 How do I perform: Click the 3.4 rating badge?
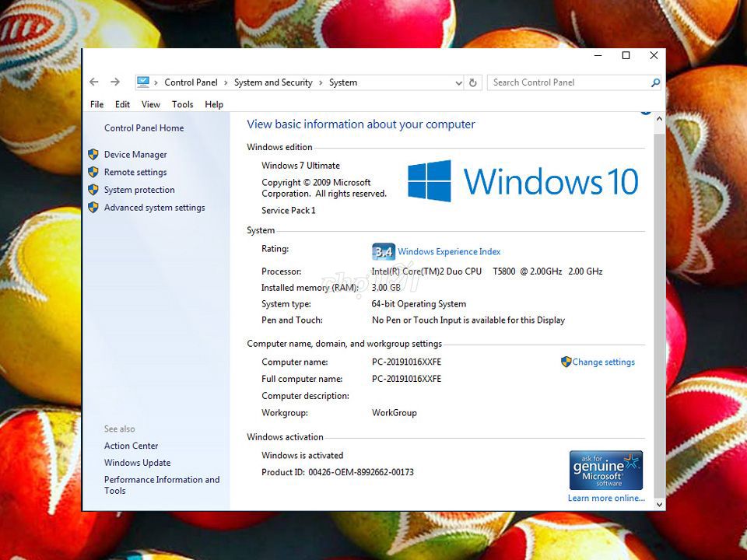(x=384, y=251)
